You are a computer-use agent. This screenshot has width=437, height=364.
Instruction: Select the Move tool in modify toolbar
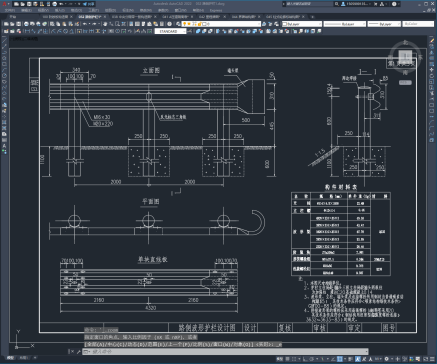(x=432, y=70)
